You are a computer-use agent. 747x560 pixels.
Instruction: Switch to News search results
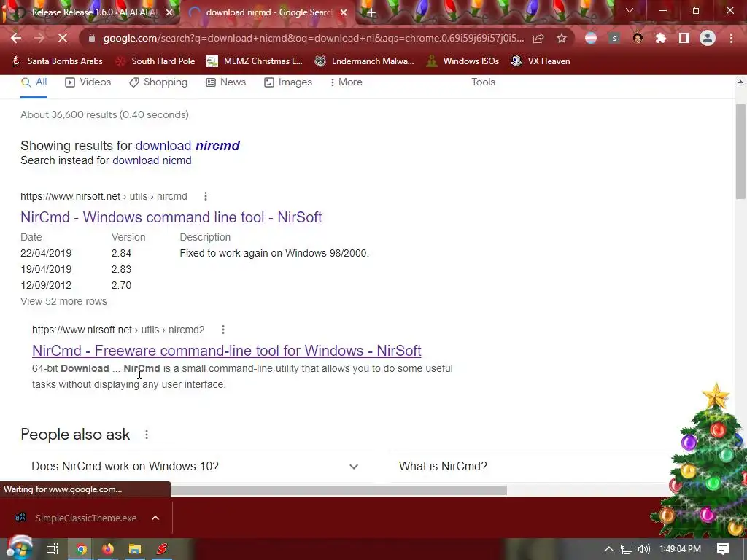(x=226, y=82)
